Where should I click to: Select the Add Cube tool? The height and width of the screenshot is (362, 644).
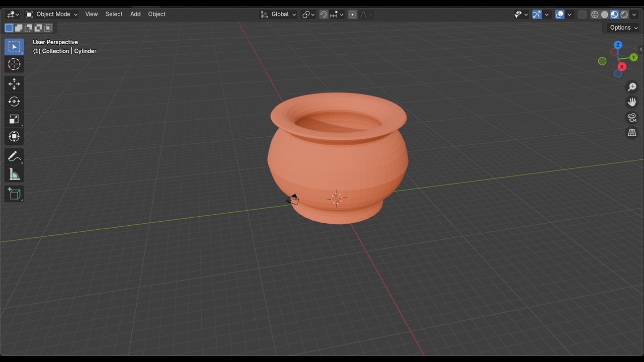[x=14, y=194]
